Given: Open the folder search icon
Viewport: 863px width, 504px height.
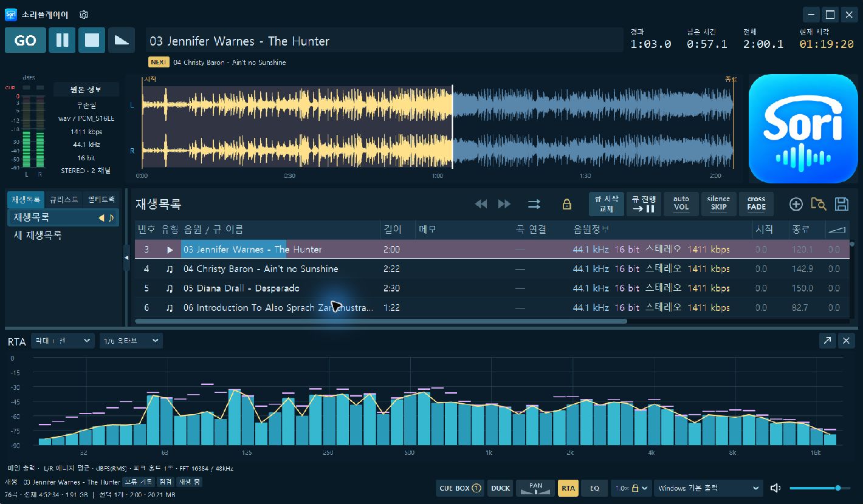Looking at the screenshot, I should (x=819, y=204).
